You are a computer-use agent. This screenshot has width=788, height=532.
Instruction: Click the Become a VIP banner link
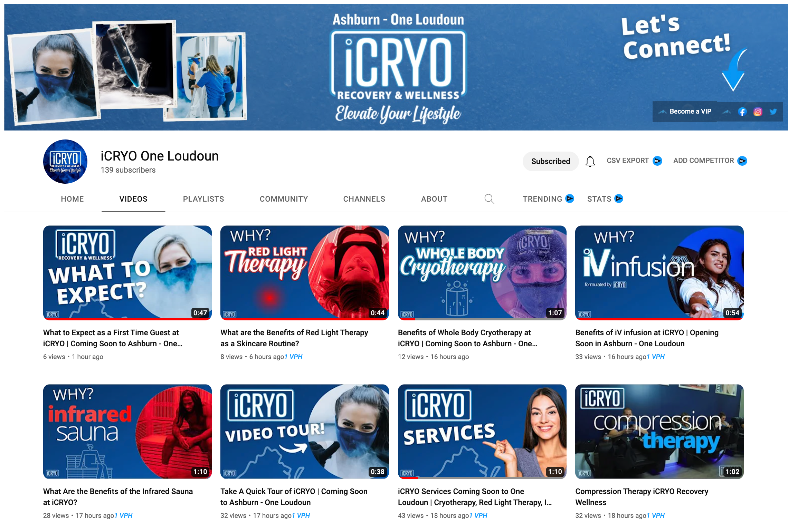tap(685, 112)
